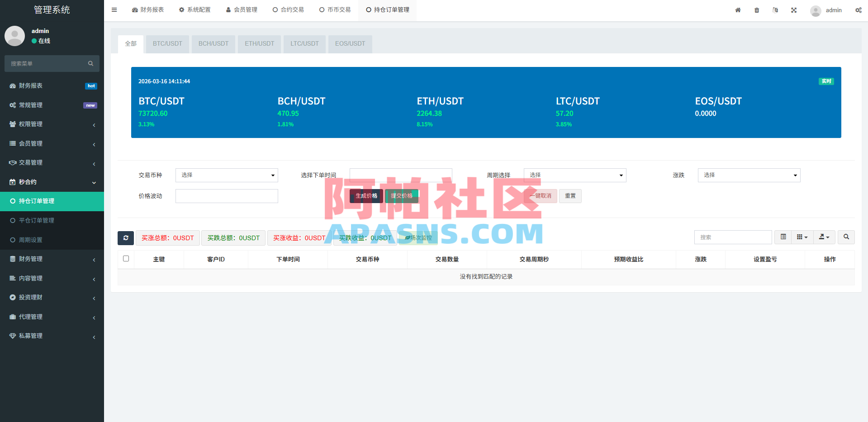Open the 财务报表 top tab

pyautogui.click(x=148, y=10)
